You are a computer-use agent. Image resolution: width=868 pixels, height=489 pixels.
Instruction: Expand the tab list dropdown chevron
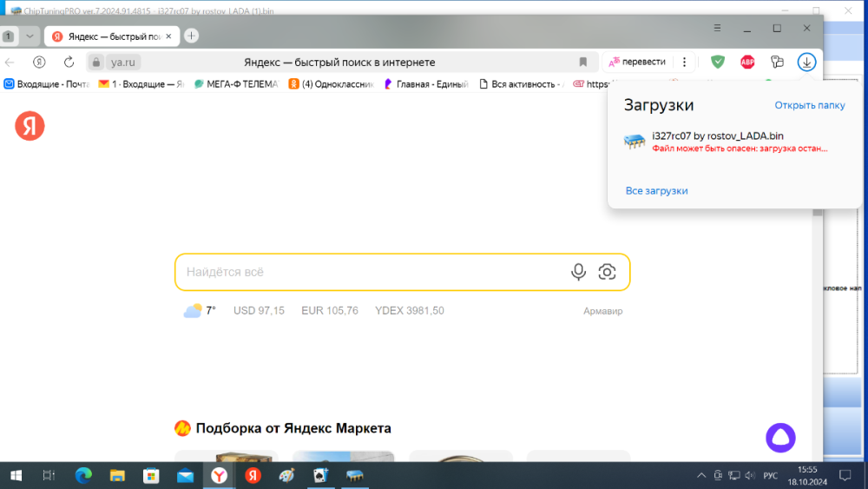(x=30, y=36)
